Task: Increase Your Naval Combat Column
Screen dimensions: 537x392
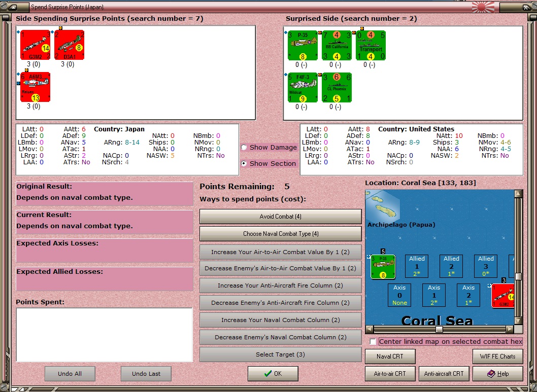Action: click(x=281, y=320)
